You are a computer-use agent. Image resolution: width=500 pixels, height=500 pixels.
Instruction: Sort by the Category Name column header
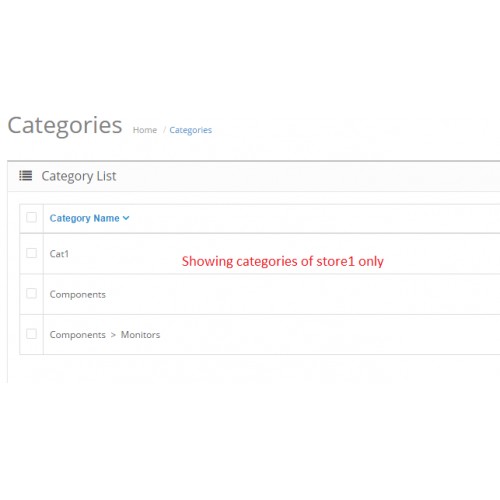(x=84, y=218)
